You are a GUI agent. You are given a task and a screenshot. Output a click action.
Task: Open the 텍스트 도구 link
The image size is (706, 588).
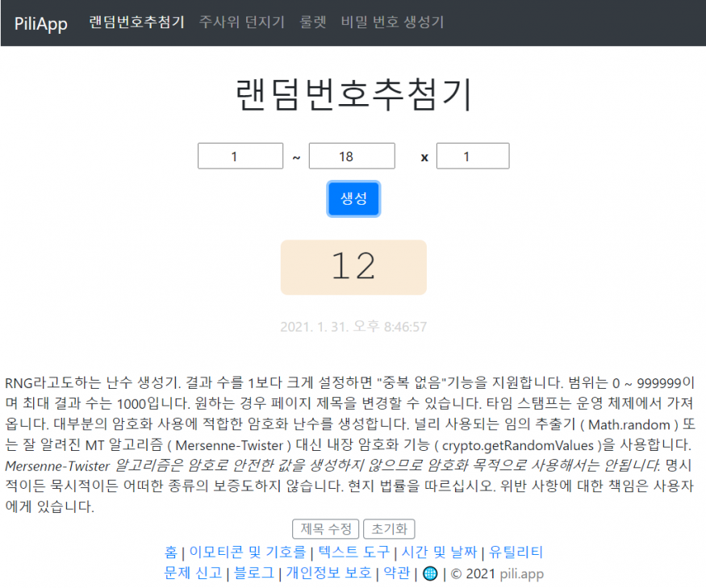point(353,553)
